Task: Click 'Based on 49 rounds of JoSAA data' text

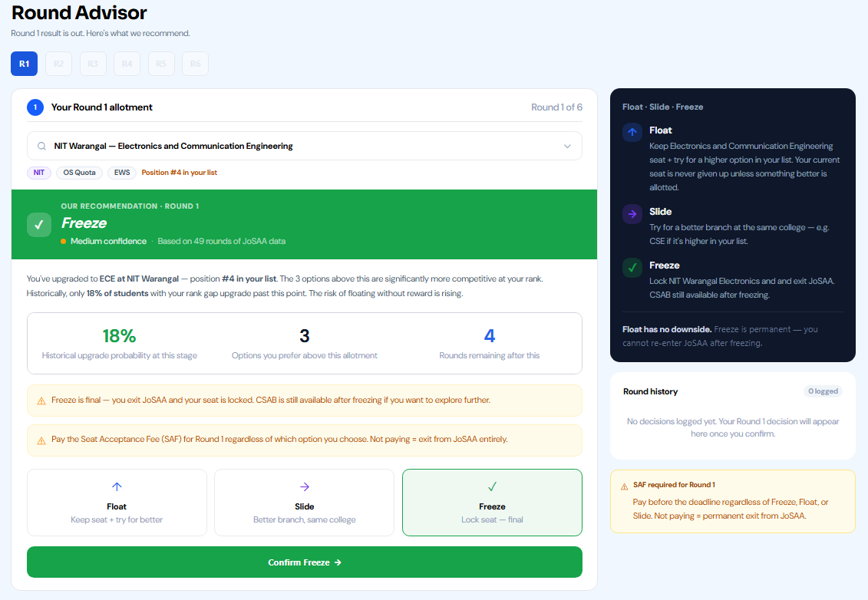Action: (x=222, y=242)
